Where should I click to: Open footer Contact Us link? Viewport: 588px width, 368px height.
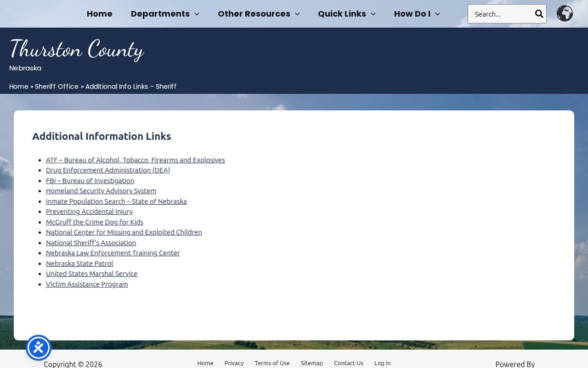click(x=349, y=363)
